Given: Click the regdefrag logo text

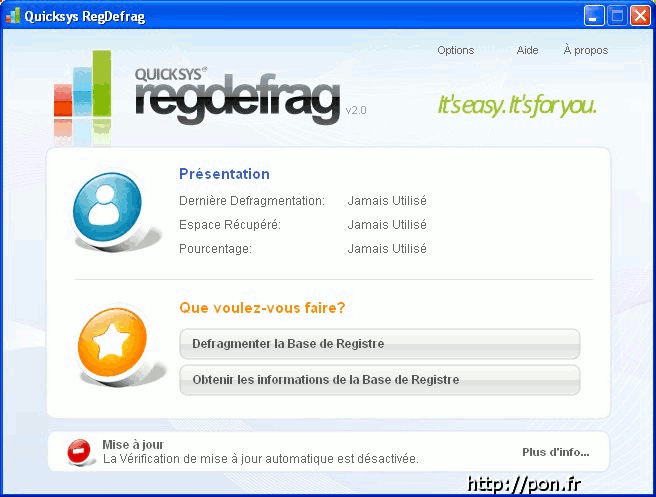Looking at the screenshot, I should (x=238, y=100).
